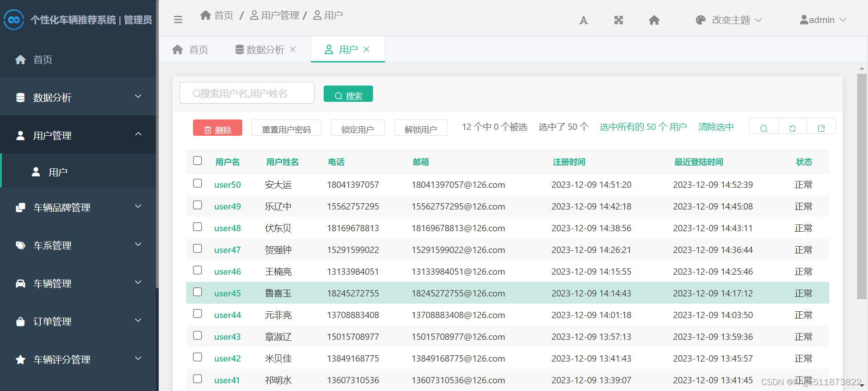The image size is (868, 391).
Task: Click the table search magnifier icon button
Action: [x=764, y=126]
